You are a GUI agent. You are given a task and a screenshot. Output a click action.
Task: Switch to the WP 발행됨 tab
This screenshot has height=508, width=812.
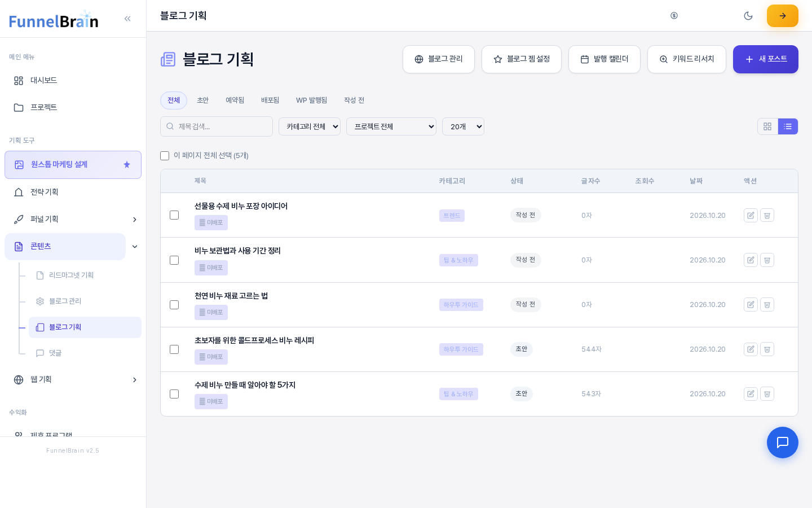(311, 100)
